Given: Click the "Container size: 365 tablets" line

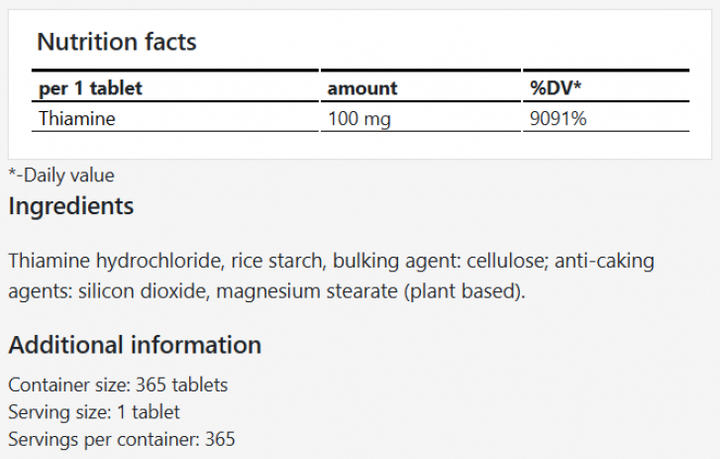Looking at the screenshot, I should [x=118, y=385].
